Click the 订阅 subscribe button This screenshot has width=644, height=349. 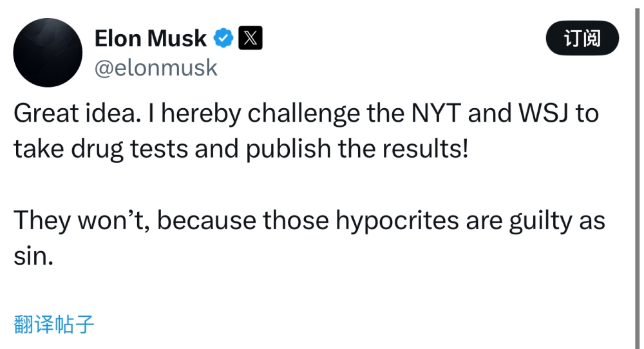point(582,39)
